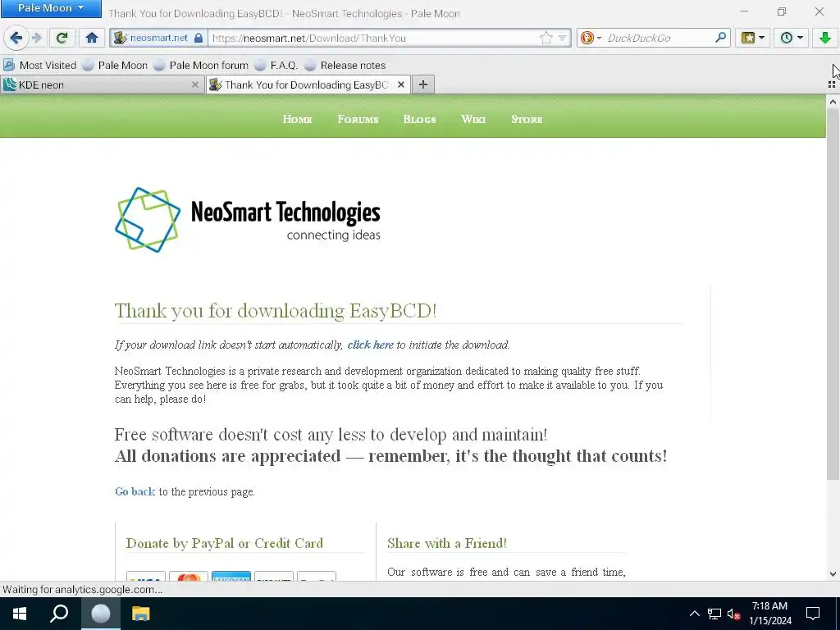Open the network tray icon

click(x=714, y=614)
